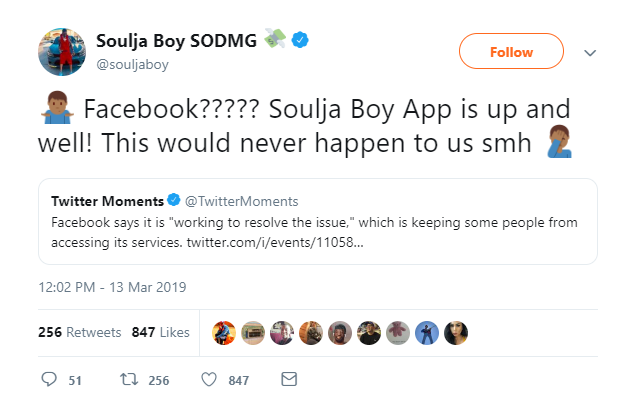Click the retweet arrows icon
634x413 pixels.
[x=127, y=380]
